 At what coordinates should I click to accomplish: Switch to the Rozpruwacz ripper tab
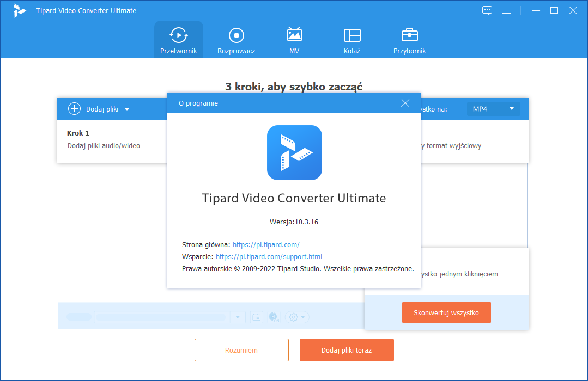coord(237,40)
